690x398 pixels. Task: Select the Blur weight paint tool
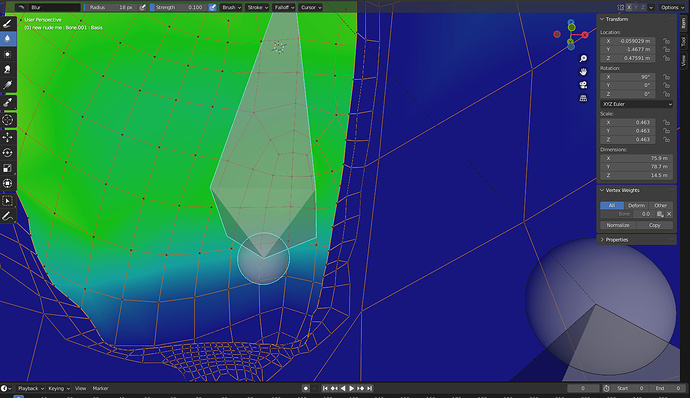[7, 39]
